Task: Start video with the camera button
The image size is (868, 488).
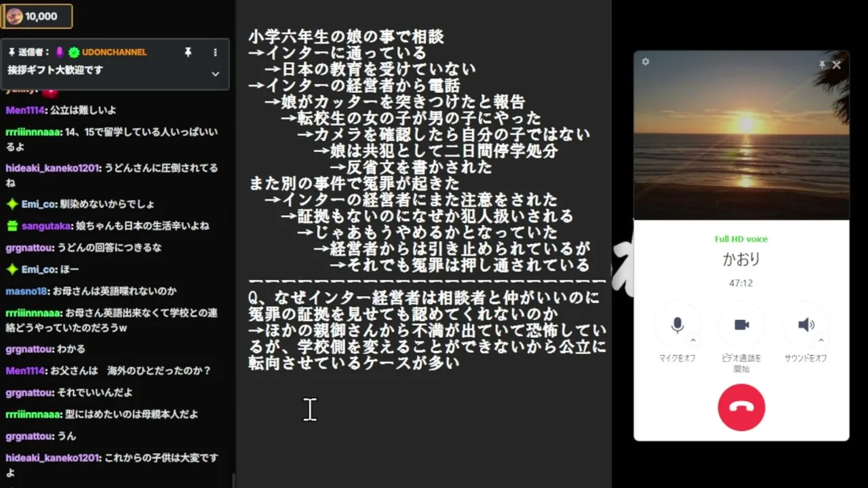Action: coord(741,325)
